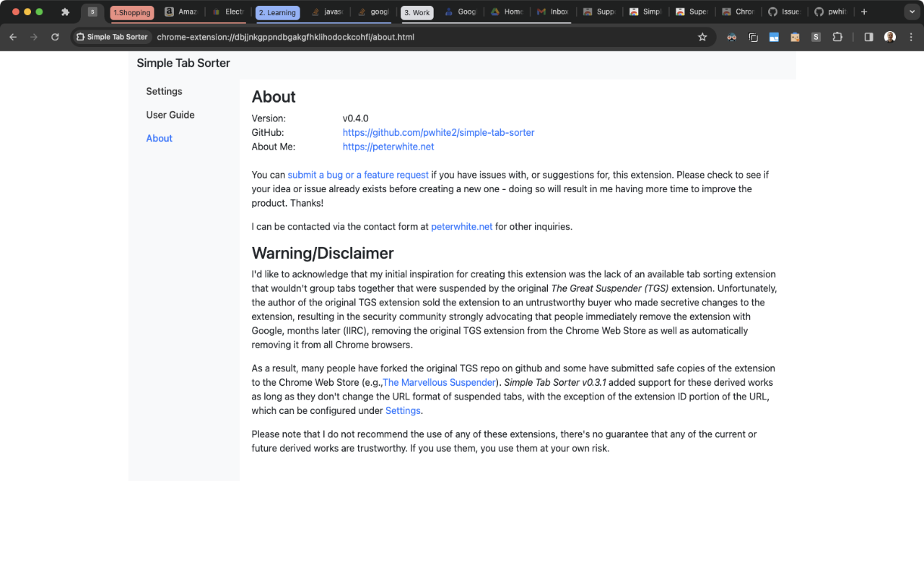924x578 pixels.
Task: Collapse the 2. Learning tab group
Action: click(277, 12)
